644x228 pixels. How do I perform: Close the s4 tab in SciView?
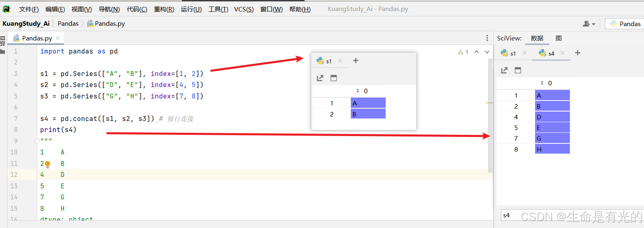tap(563, 53)
